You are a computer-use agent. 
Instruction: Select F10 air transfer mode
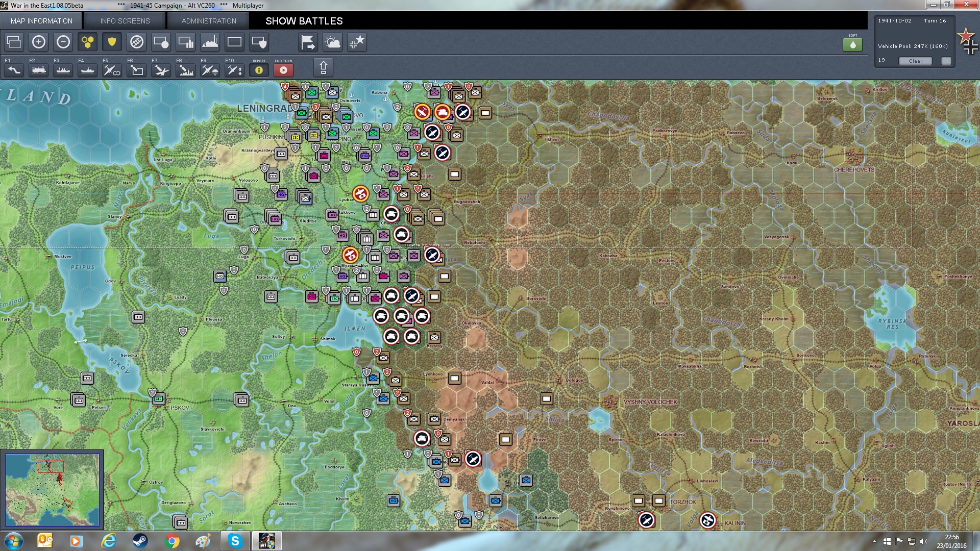tap(235, 70)
